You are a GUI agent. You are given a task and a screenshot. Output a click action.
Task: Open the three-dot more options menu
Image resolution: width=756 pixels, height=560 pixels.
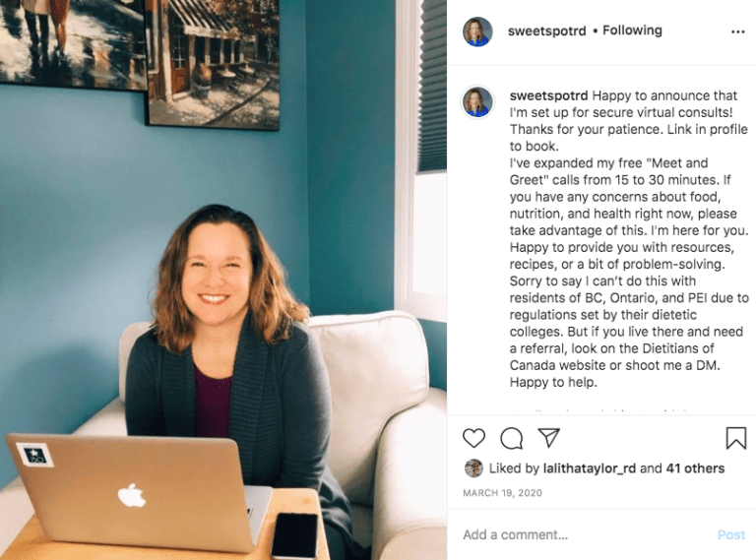click(737, 31)
